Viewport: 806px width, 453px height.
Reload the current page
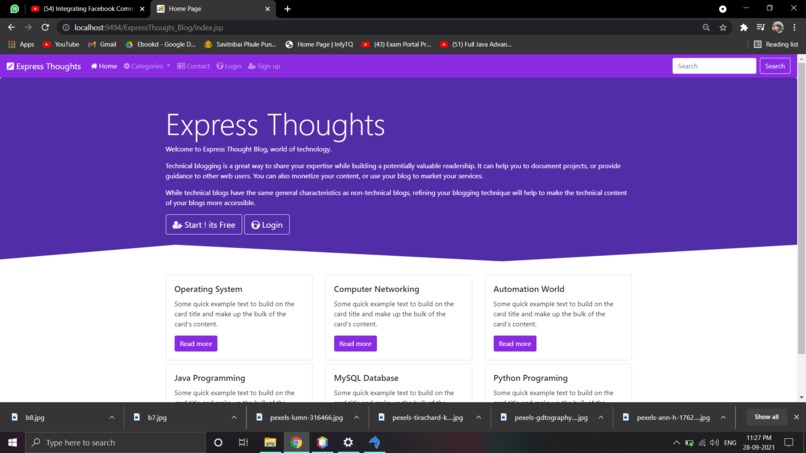click(45, 27)
